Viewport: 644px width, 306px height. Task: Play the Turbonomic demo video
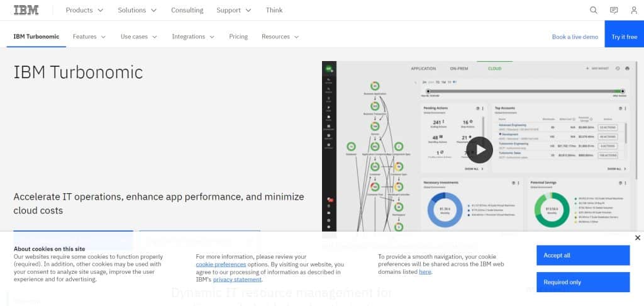tap(479, 150)
